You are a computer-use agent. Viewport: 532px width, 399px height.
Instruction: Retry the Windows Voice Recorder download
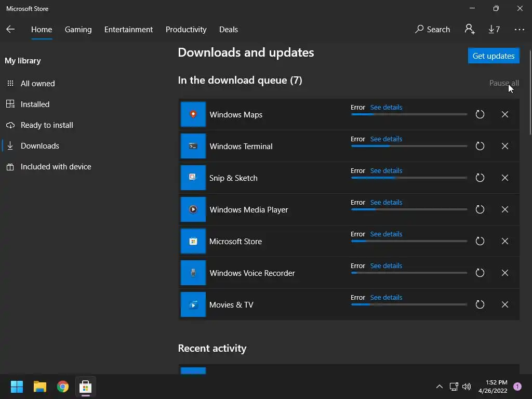[480, 273]
